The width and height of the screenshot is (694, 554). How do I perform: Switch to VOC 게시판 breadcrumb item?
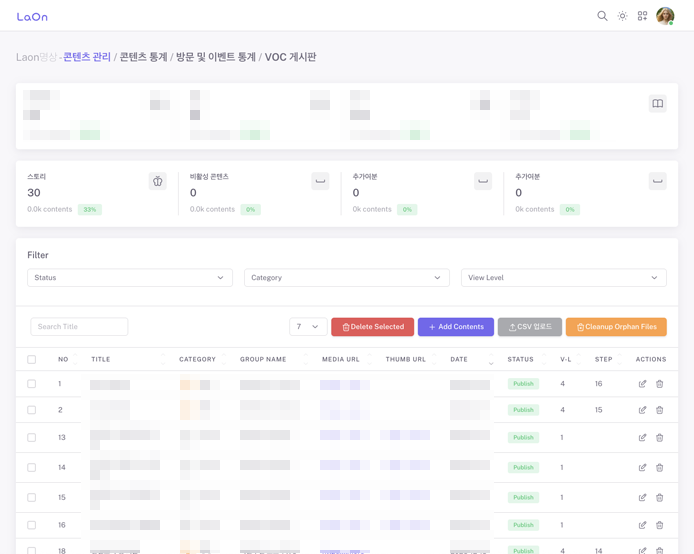coord(290,58)
